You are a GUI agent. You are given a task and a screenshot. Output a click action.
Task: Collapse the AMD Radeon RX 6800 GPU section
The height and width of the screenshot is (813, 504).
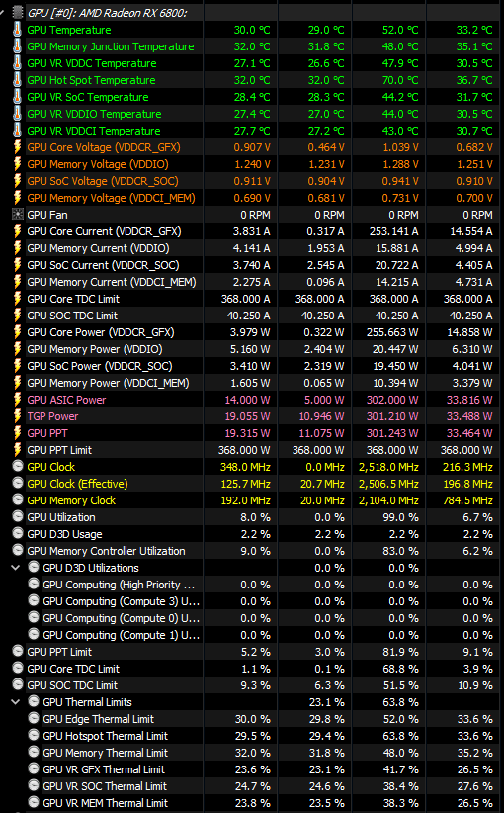coord(2,13)
